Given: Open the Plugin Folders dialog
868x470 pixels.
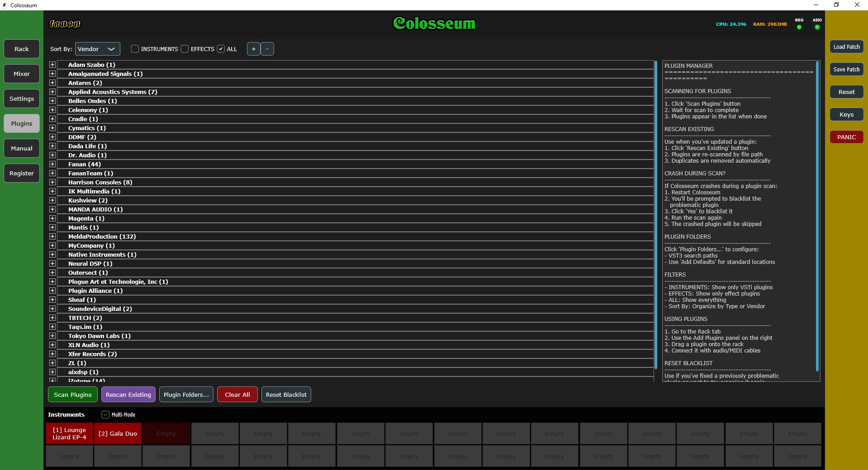Looking at the screenshot, I should pos(186,395).
